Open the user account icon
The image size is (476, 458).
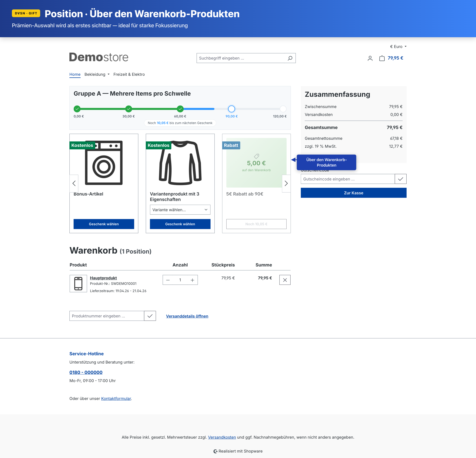tap(370, 58)
